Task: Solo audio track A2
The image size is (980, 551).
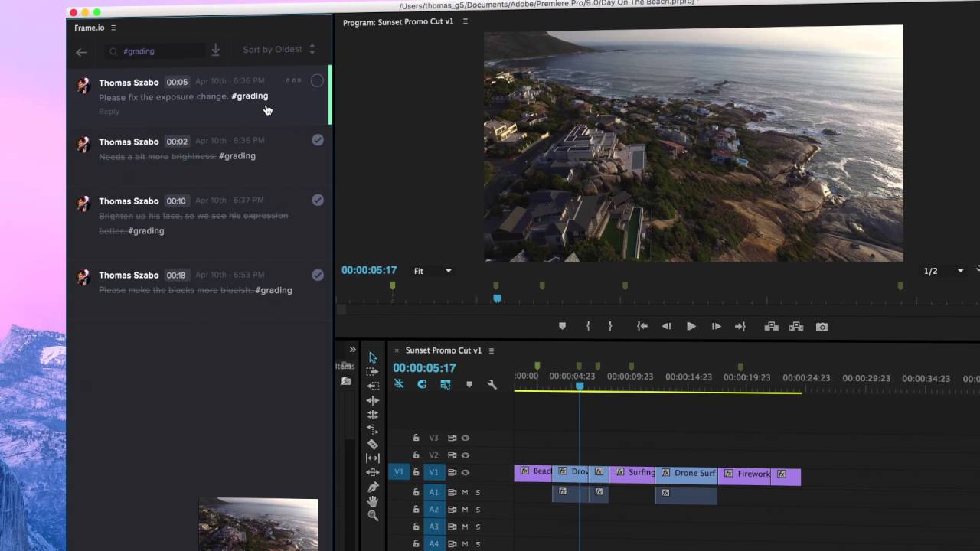Action: point(478,510)
